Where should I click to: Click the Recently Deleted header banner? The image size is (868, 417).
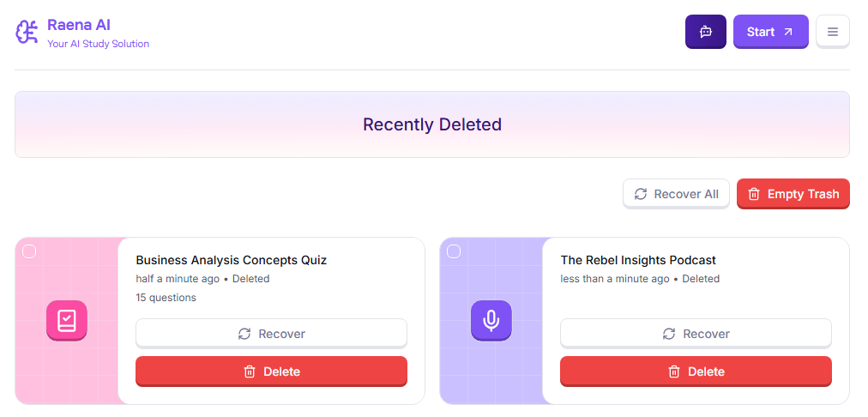(432, 124)
